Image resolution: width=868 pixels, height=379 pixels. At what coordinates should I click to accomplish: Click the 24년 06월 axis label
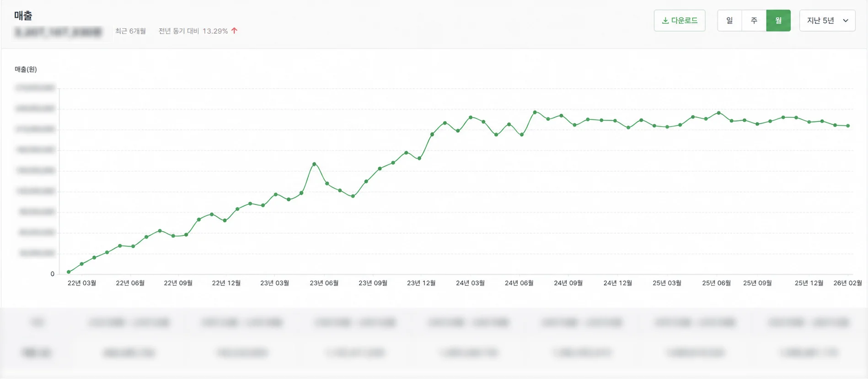click(519, 283)
